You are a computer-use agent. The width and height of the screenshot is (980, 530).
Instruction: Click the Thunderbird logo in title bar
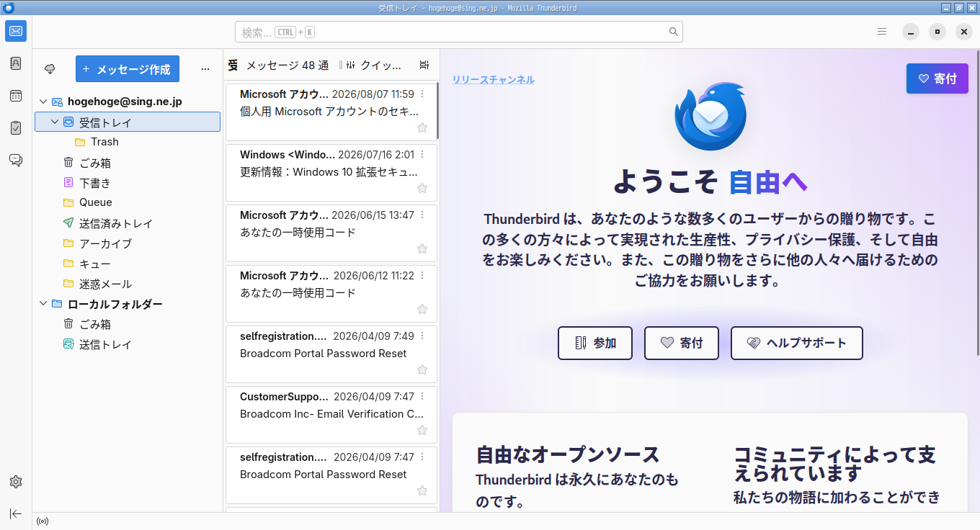click(x=8, y=8)
